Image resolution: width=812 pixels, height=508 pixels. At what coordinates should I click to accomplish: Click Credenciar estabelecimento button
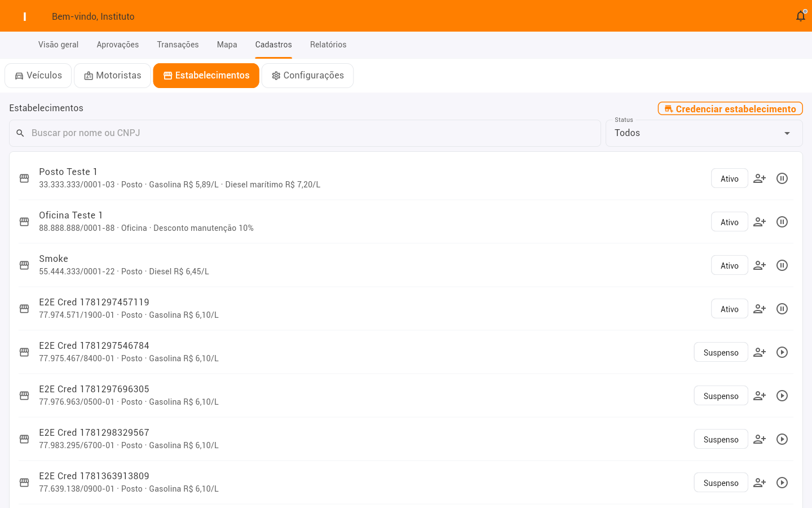(730, 108)
